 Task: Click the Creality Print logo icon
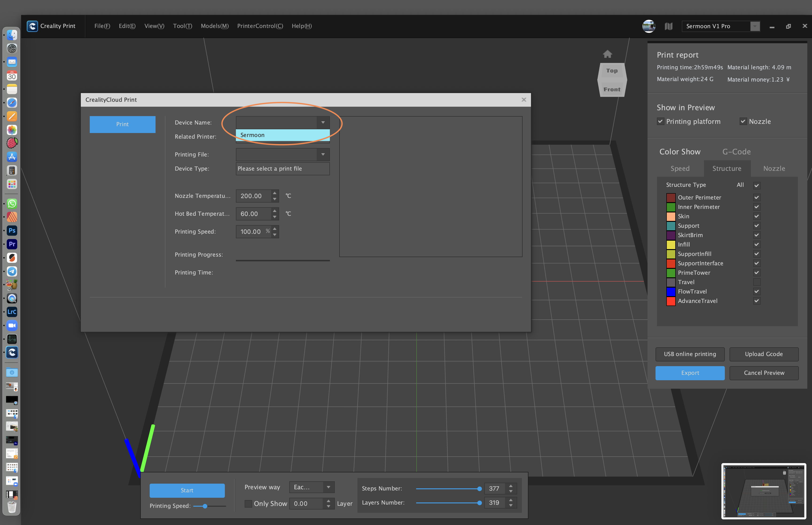pyautogui.click(x=32, y=26)
